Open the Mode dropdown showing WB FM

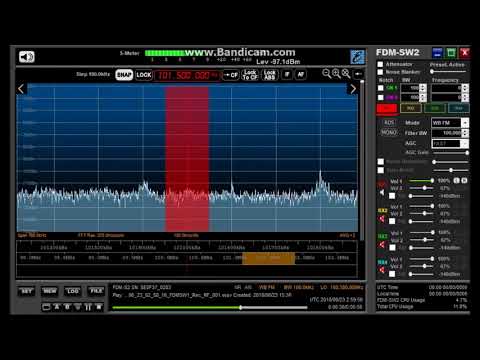(450, 123)
